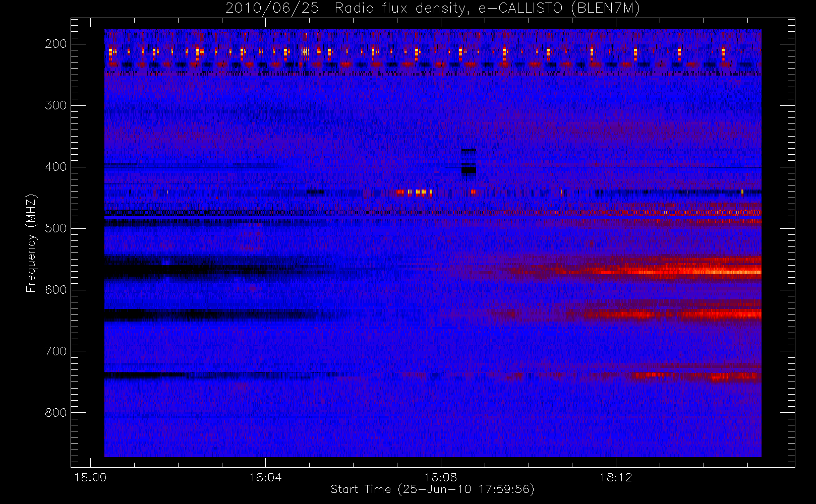This screenshot has height=504, width=816.
Task: Click the plot title '2010/06/25 Radio flux density'
Action: coord(432,9)
